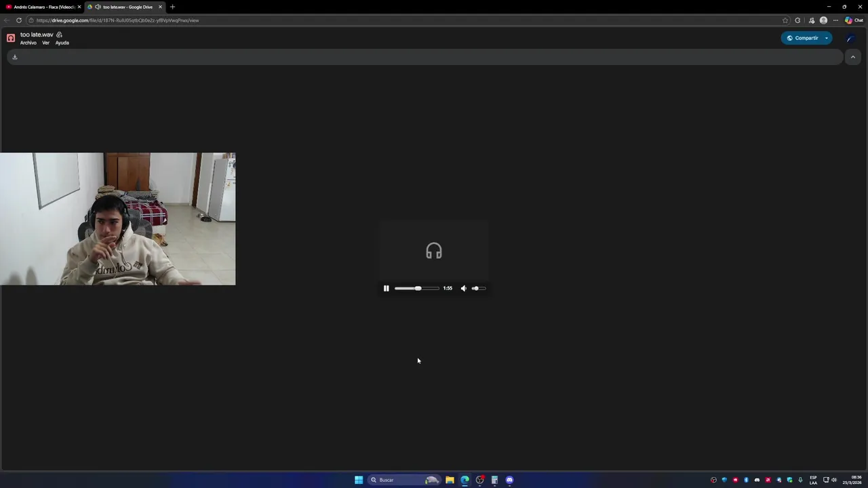868x488 pixels.
Task: Open the Bluetooth tray icon
Action: [746, 480]
